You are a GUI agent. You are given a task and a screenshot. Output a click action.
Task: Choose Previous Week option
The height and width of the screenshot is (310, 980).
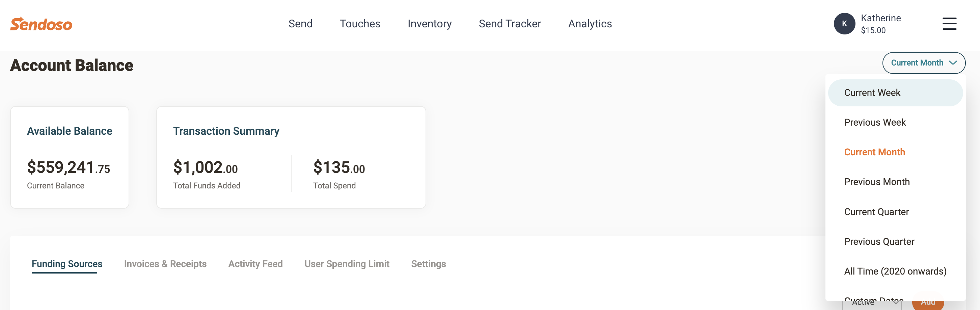[875, 122]
